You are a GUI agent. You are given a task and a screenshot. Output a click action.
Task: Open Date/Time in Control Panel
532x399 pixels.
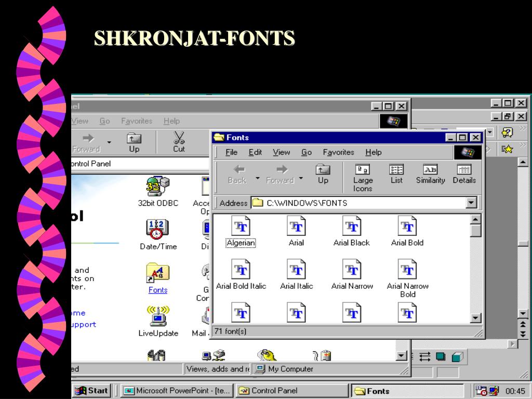click(x=158, y=235)
